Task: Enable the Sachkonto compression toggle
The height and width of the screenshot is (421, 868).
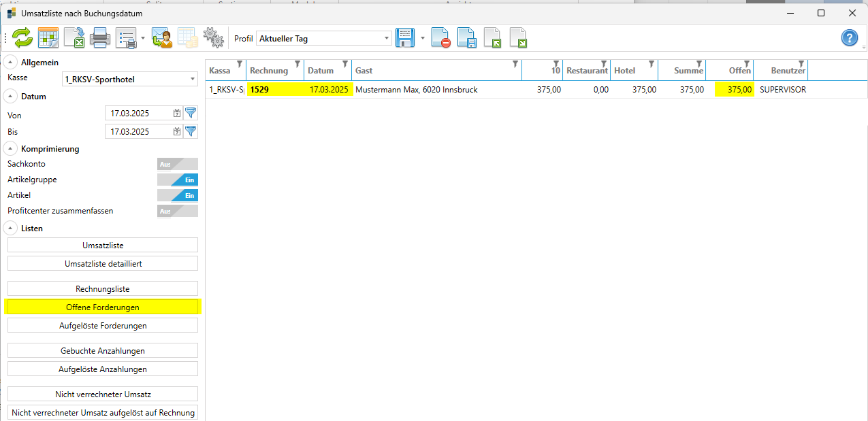Action: click(177, 164)
